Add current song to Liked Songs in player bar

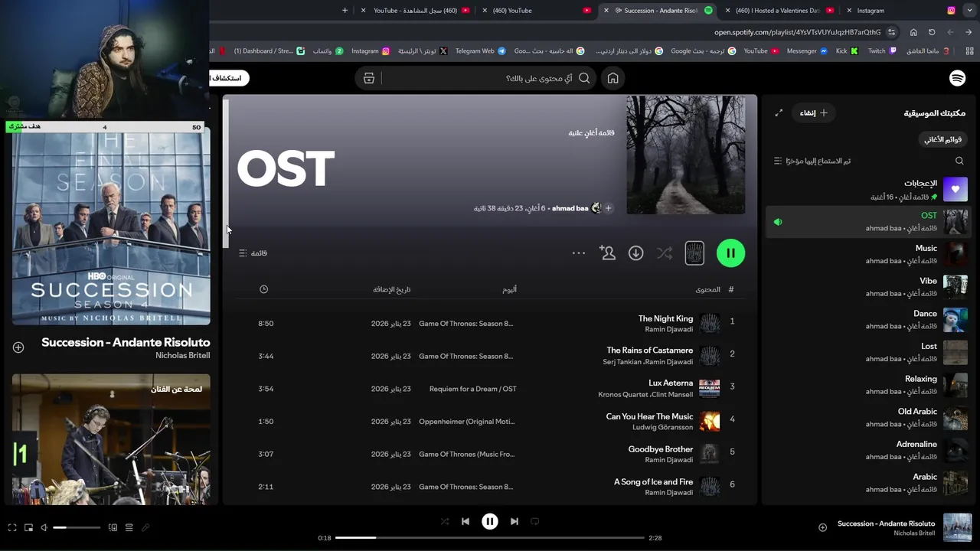tap(822, 527)
